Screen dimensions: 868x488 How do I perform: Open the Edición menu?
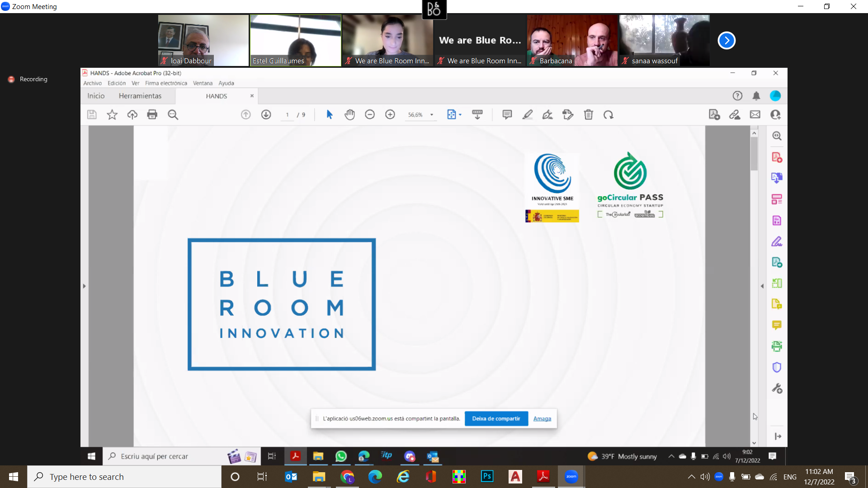[117, 83]
